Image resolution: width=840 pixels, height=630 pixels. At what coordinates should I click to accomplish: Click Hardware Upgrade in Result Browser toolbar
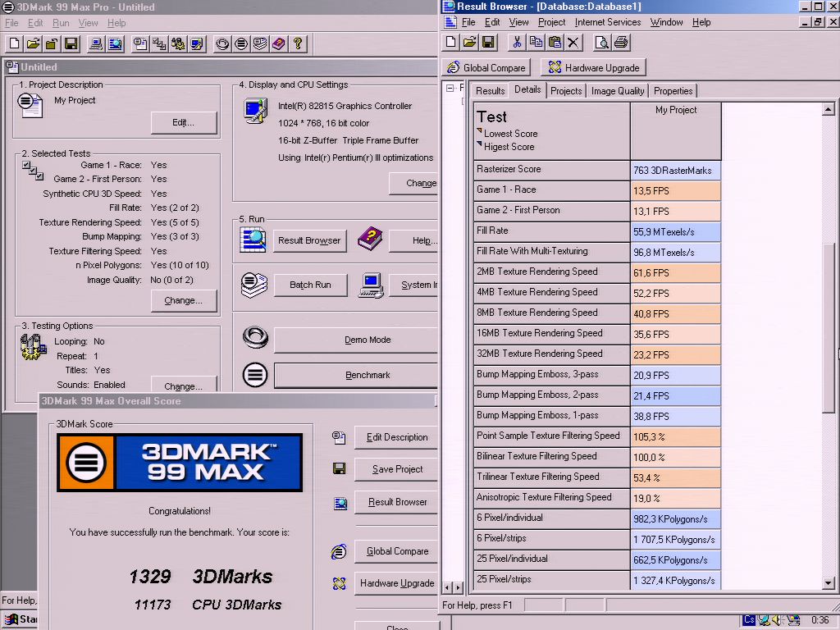click(x=594, y=67)
